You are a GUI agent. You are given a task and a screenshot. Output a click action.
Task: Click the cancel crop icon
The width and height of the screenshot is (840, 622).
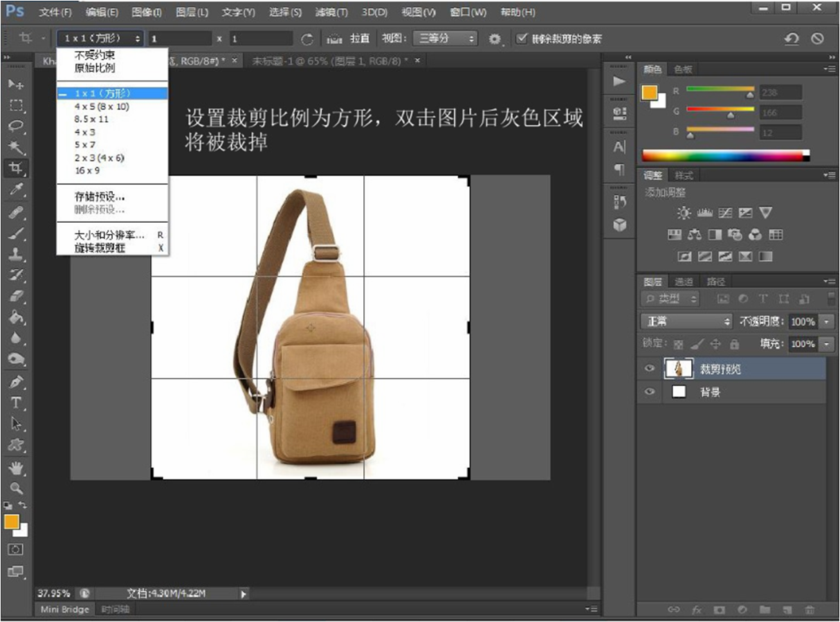click(x=817, y=39)
